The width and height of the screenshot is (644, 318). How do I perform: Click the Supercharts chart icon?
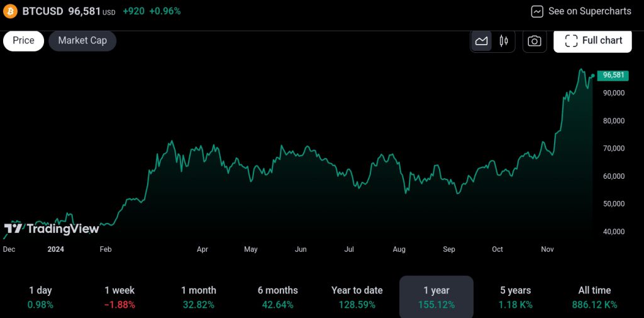pyautogui.click(x=537, y=11)
